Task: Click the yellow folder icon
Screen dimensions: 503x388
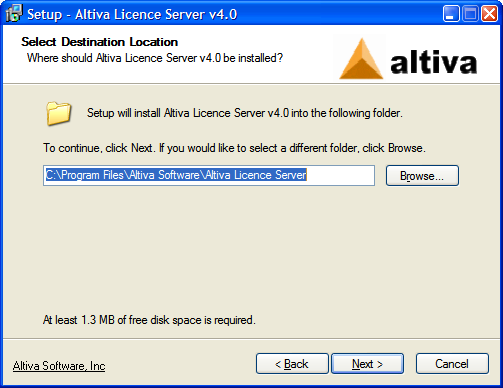Action: [x=59, y=113]
